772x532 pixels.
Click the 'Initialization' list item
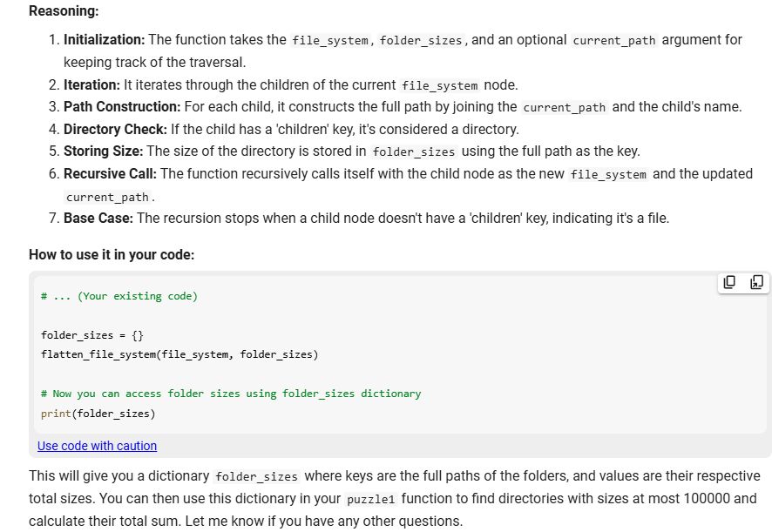pos(103,39)
